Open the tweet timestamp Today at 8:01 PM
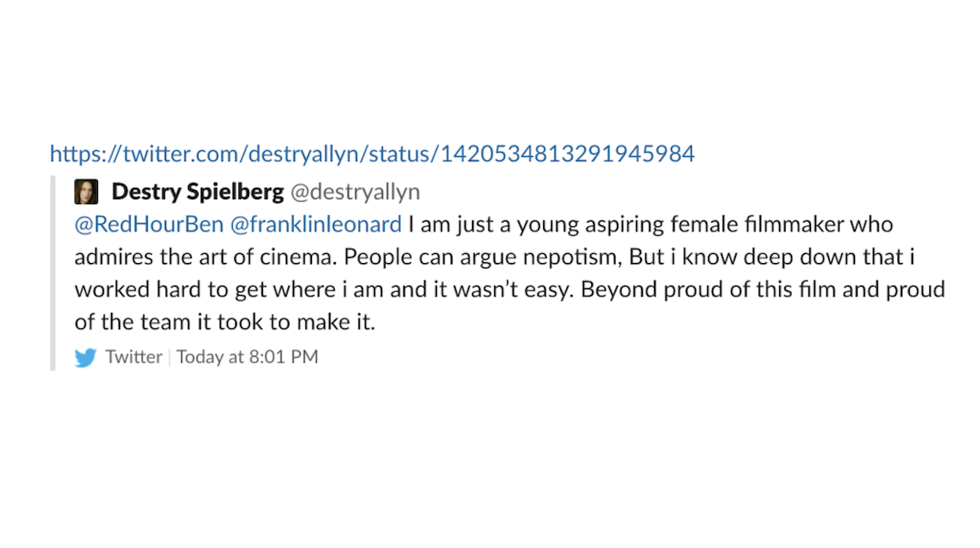Viewport: 980px width, 548px height. click(247, 357)
